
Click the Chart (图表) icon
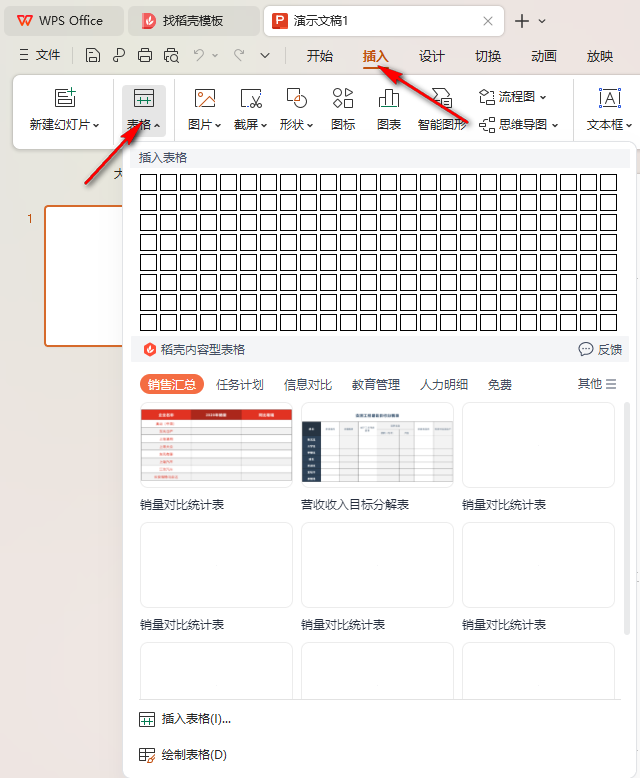pos(389,98)
